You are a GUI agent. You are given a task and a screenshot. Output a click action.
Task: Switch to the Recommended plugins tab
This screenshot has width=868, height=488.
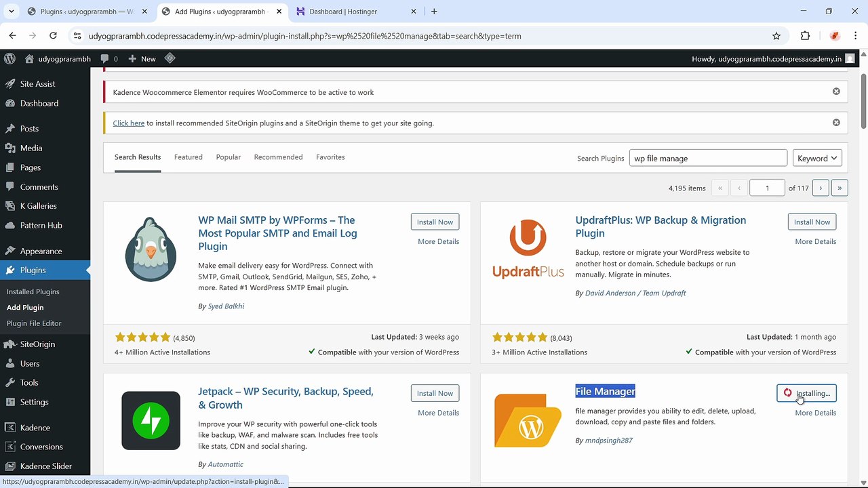[x=278, y=157]
